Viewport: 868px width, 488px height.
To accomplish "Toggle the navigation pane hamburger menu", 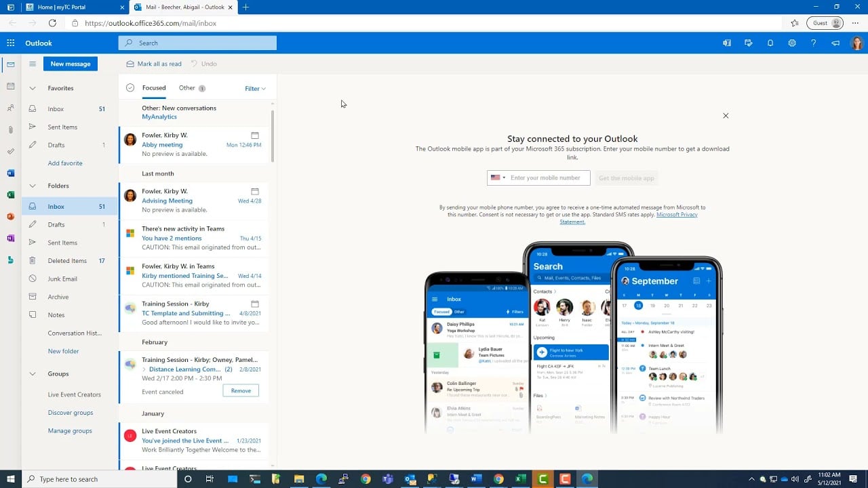I will point(32,64).
